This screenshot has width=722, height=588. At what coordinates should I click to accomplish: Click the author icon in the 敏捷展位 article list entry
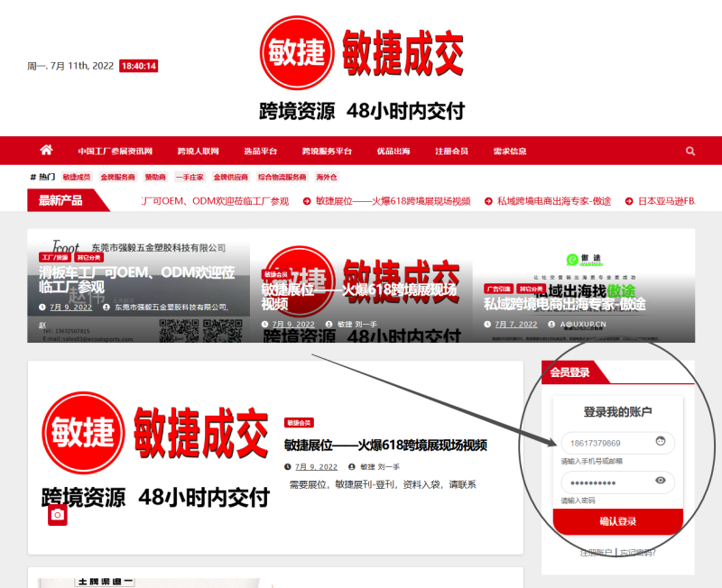[352, 466]
